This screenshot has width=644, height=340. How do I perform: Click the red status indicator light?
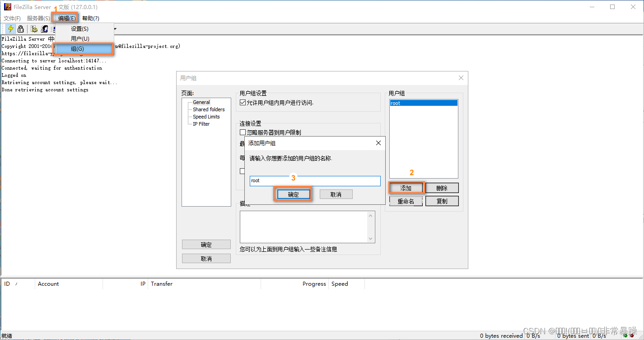(632, 335)
